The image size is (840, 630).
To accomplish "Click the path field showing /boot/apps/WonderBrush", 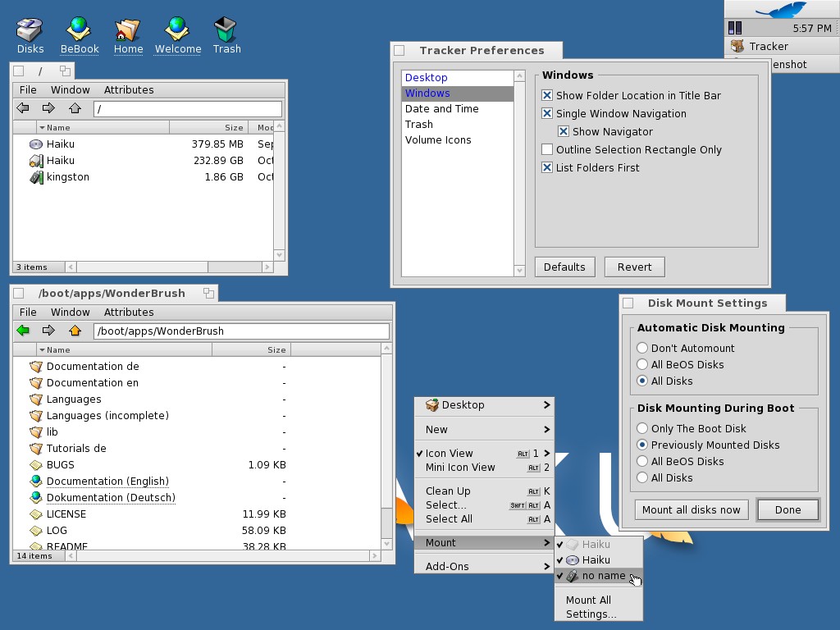I will click(241, 331).
